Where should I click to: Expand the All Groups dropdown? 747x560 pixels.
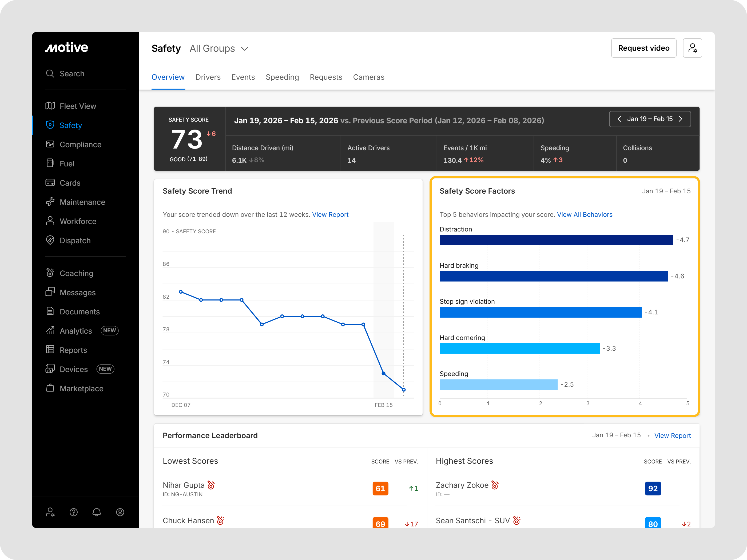219,49
